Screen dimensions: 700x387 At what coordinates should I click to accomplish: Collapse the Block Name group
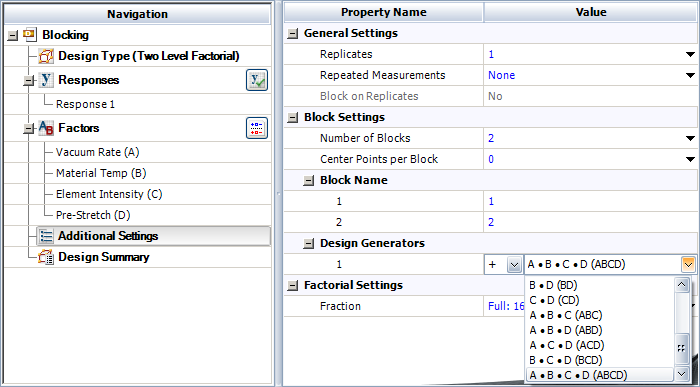(308, 181)
